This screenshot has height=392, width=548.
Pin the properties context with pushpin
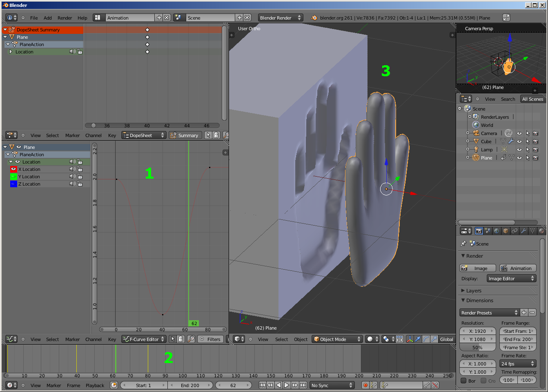[x=463, y=244]
